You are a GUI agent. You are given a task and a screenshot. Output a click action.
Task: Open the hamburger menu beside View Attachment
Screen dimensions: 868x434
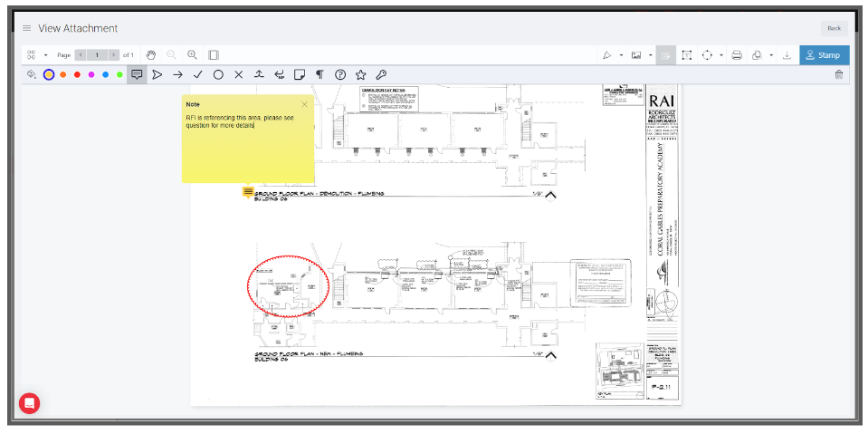[27, 29]
